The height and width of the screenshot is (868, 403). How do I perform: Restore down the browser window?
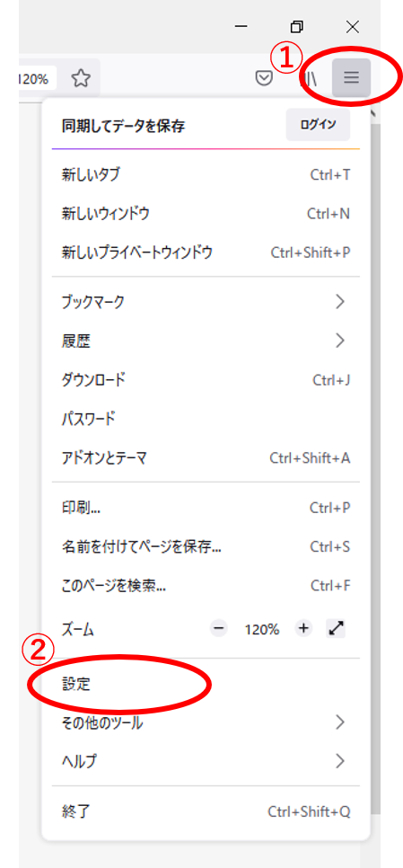[x=297, y=26]
